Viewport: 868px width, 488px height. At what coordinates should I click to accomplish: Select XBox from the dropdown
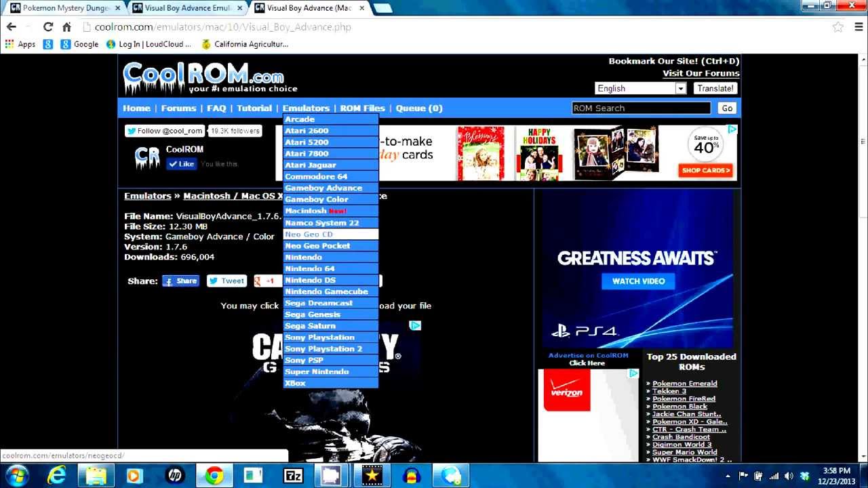point(330,384)
